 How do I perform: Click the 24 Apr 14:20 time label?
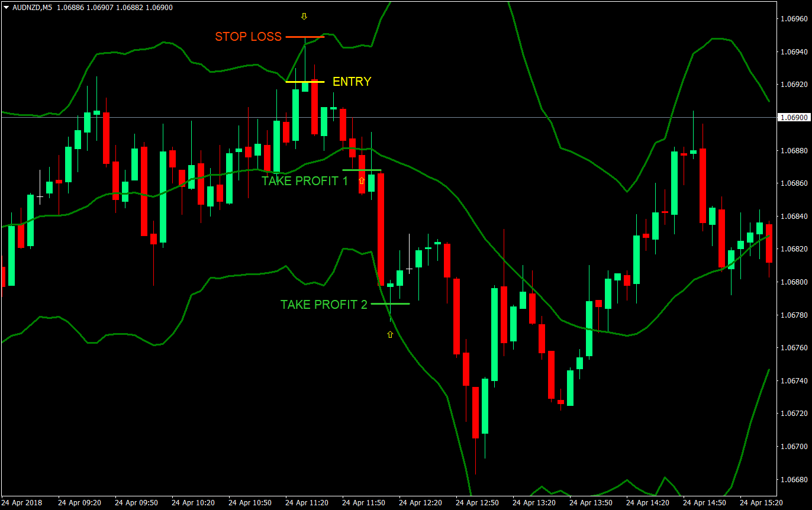click(647, 503)
